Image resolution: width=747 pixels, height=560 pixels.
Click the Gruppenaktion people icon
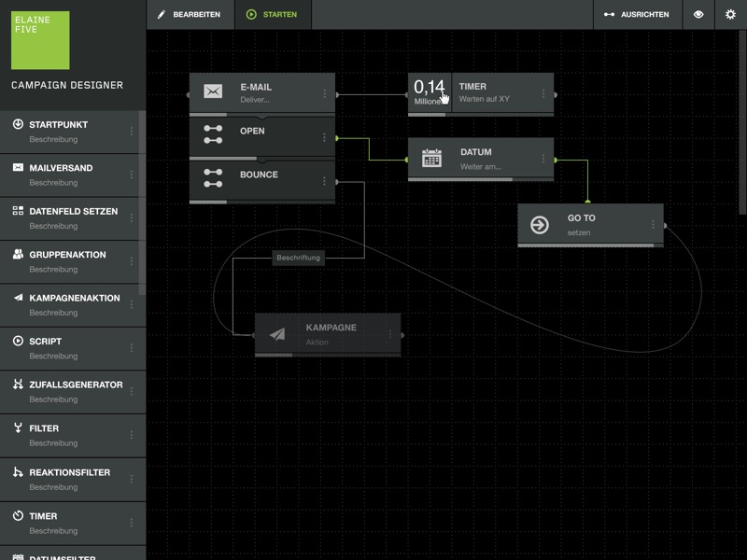(18, 254)
